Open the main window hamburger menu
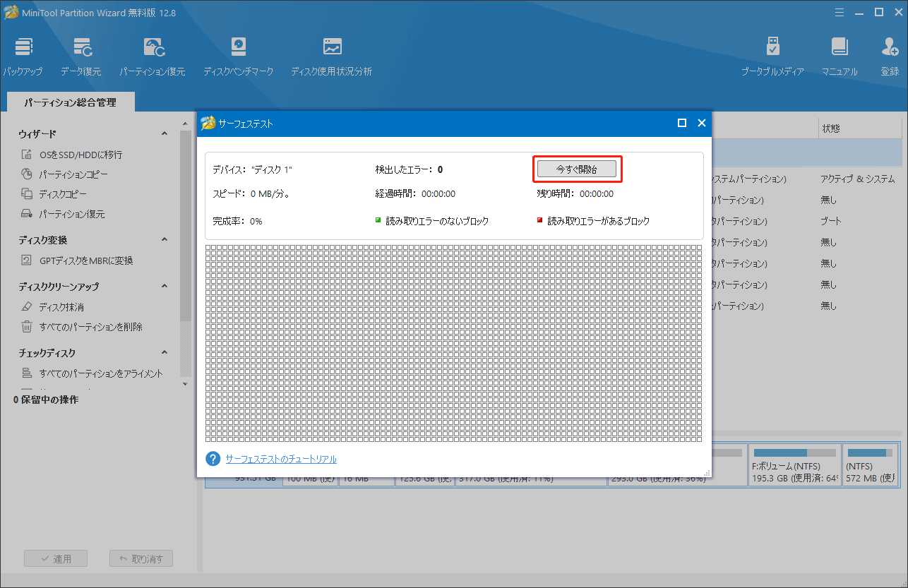Viewport: 908px width, 588px height. point(838,12)
